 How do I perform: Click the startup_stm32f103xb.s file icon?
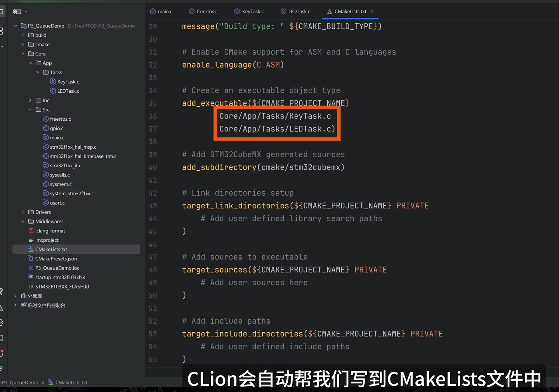click(31, 277)
